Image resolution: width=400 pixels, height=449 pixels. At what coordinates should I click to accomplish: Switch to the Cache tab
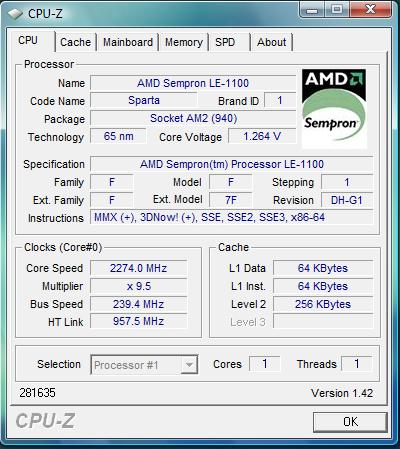(76, 42)
